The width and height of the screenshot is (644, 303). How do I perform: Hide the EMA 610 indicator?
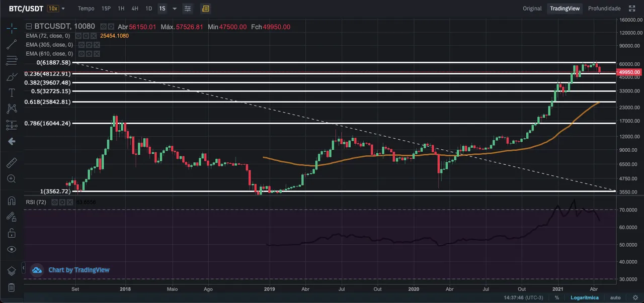[x=82, y=54]
